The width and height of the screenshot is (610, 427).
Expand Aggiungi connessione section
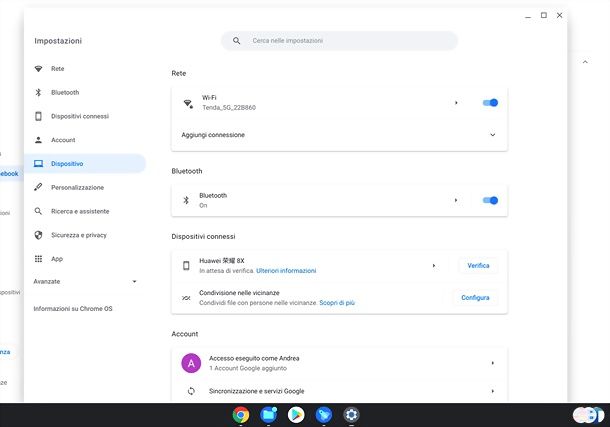(x=492, y=135)
